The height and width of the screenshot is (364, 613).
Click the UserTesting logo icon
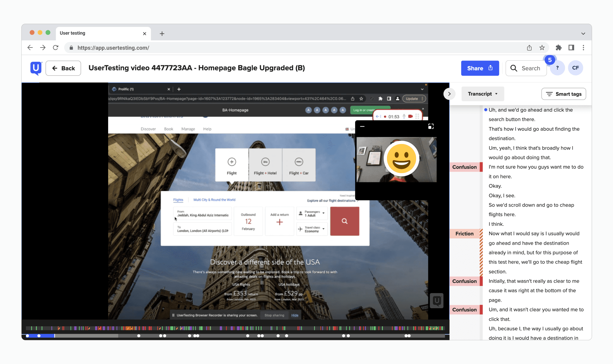click(x=36, y=68)
